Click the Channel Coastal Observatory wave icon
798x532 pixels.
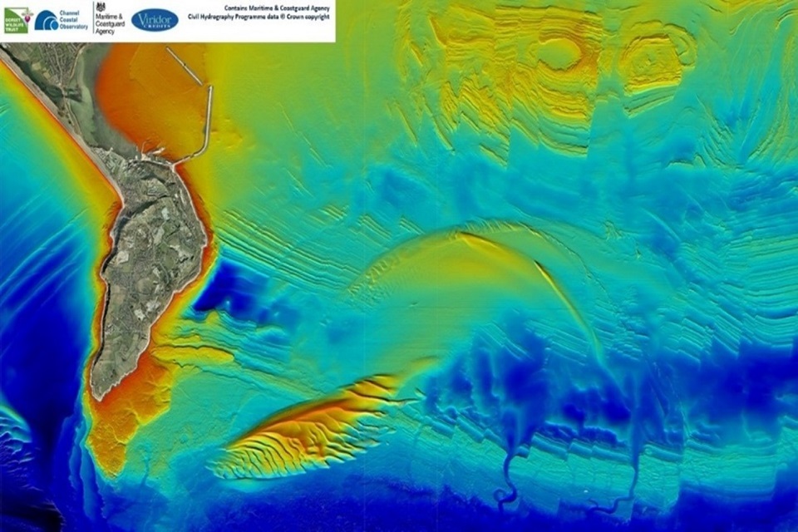[x=47, y=22]
